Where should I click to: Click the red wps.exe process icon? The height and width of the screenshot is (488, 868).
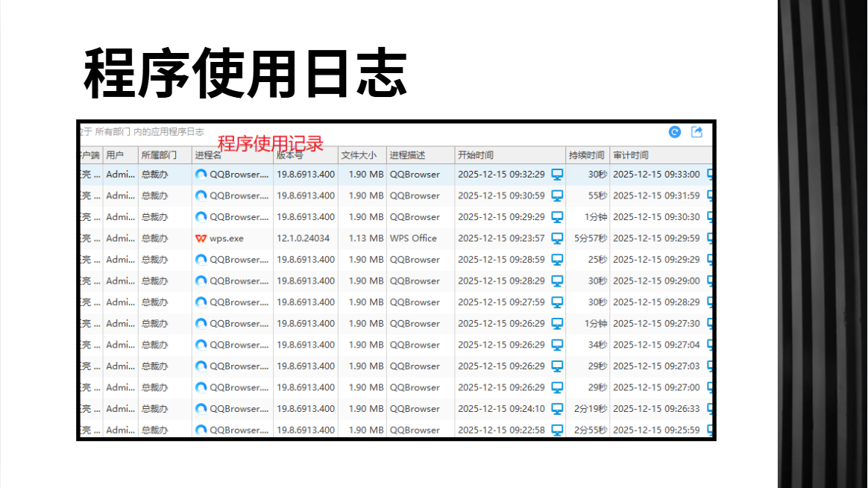(201, 238)
